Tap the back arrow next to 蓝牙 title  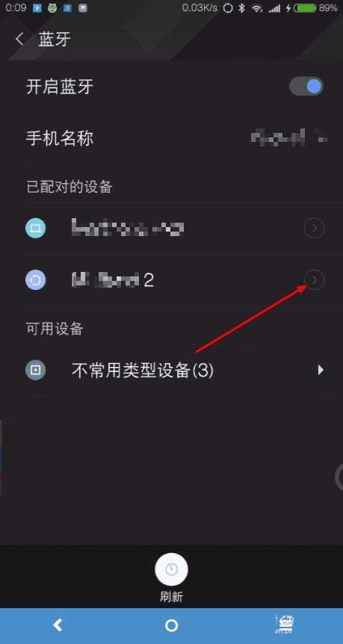coord(19,40)
